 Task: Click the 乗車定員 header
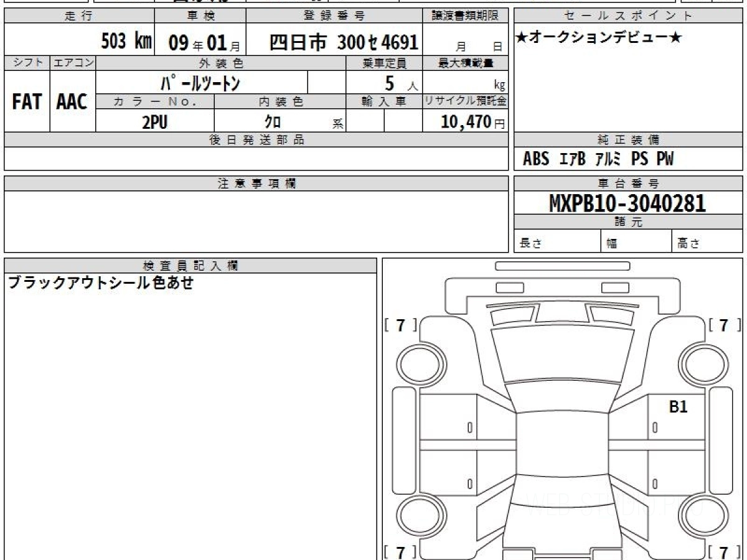(x=384, y=63)
